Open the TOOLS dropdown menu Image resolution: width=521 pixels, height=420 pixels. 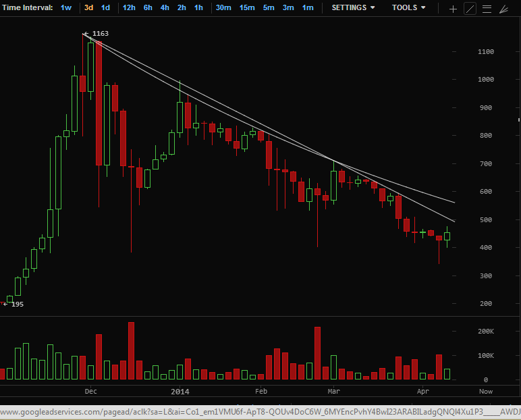(x=408, y=7)
